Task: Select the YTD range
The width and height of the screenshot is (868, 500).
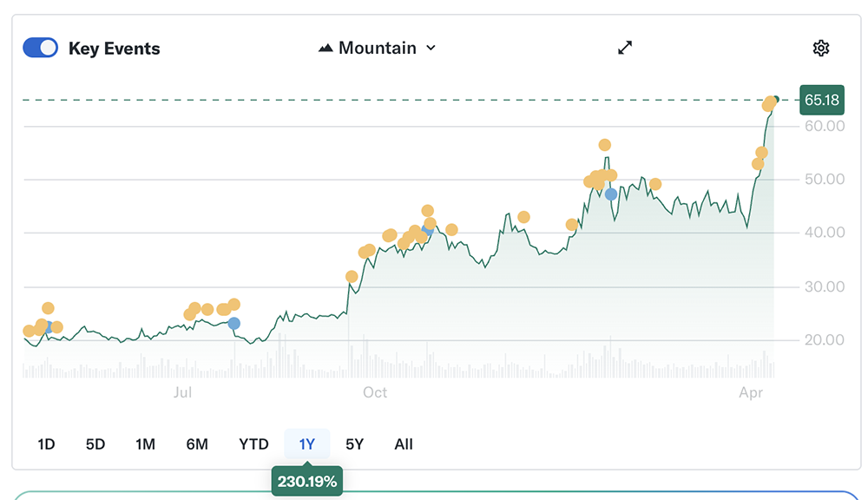Action: coord(253,444)
